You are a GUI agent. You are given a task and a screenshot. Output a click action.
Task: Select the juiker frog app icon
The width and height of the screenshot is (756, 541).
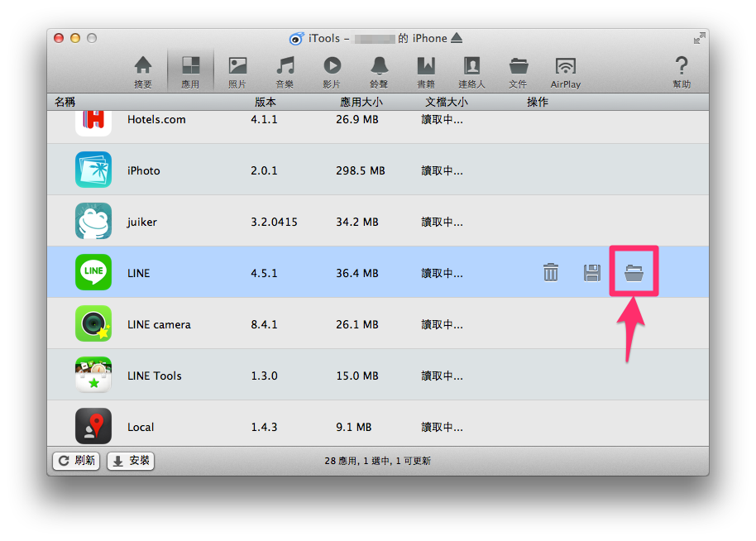(x=93, y=221)
